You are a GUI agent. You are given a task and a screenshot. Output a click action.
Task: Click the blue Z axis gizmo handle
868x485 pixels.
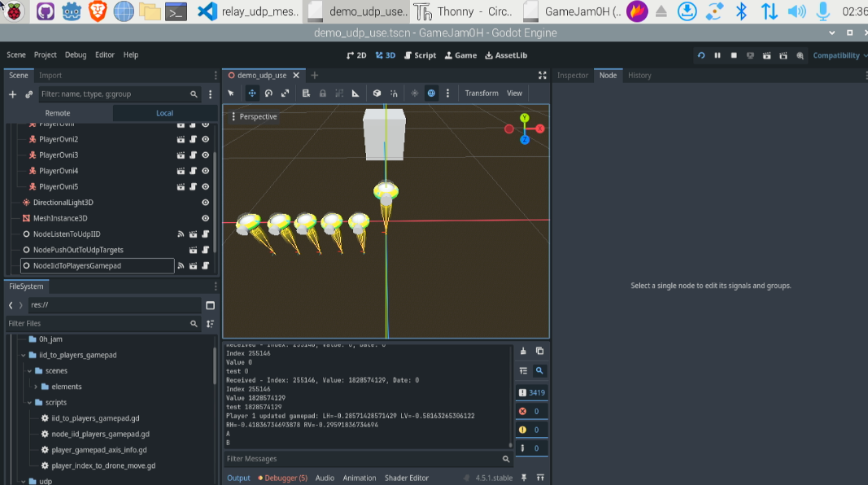(525, 140)
